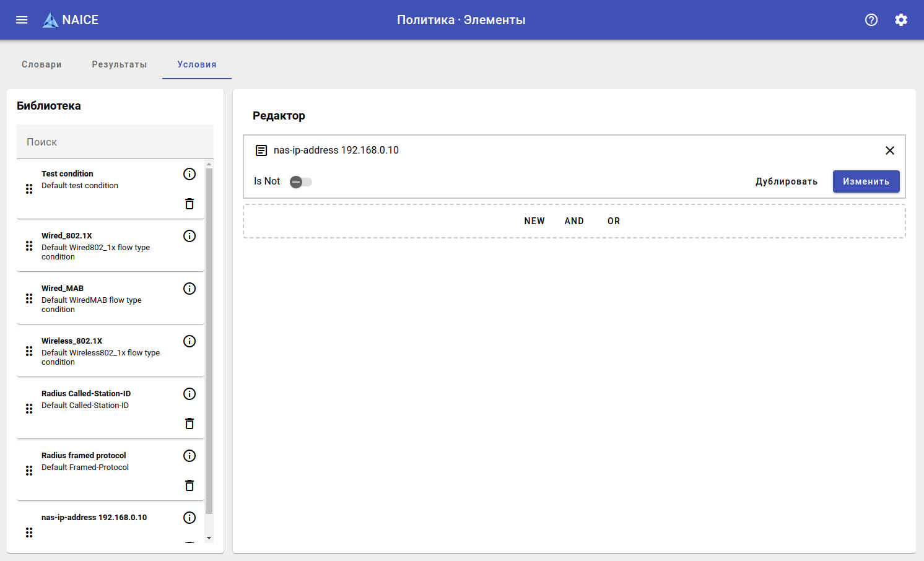The height and width of the screenshot is (561, 924).
Task: Open the hamburger navigation menu
Action: [x=22, y=20]
